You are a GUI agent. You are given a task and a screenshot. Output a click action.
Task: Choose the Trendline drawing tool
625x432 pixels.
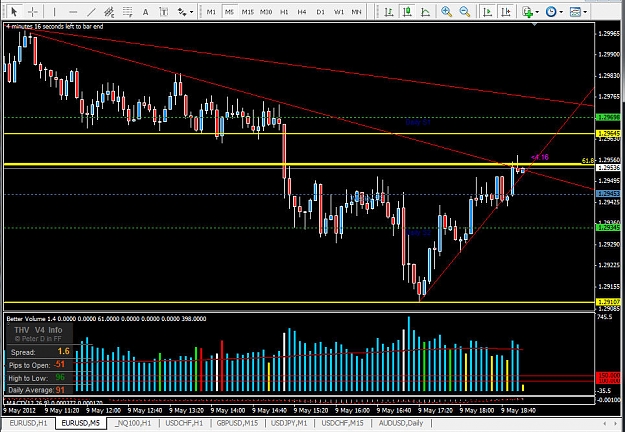(91, 12)
